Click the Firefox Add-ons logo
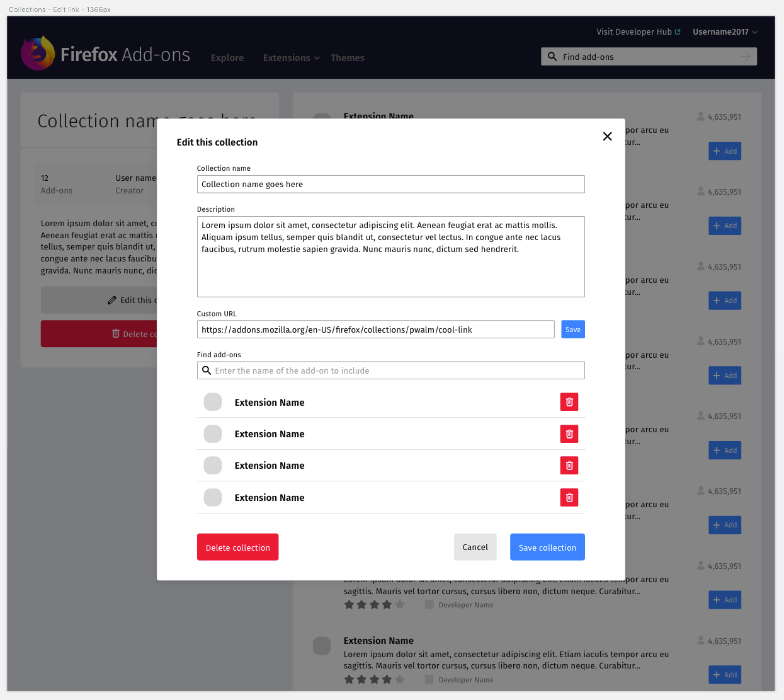 (38, 52)
